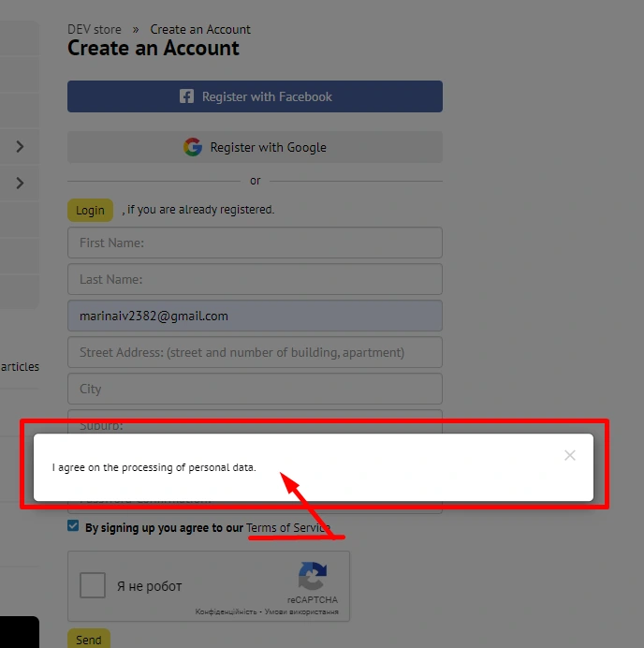This screenshot has height=648, width=644.
Task: Click the reCAPTCHA logo icon
Action: click(312, 577)
